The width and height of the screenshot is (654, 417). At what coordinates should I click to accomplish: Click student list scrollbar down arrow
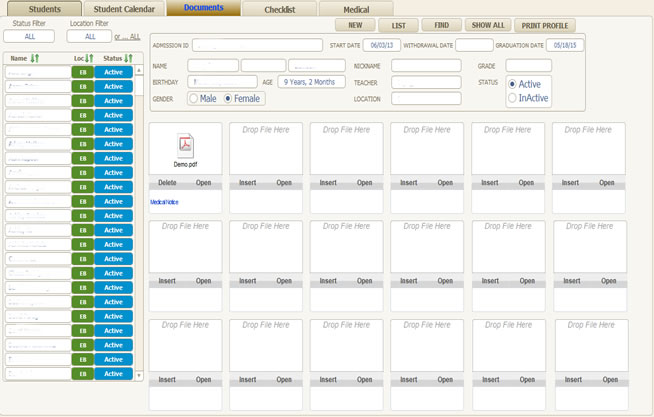(139, 376)
